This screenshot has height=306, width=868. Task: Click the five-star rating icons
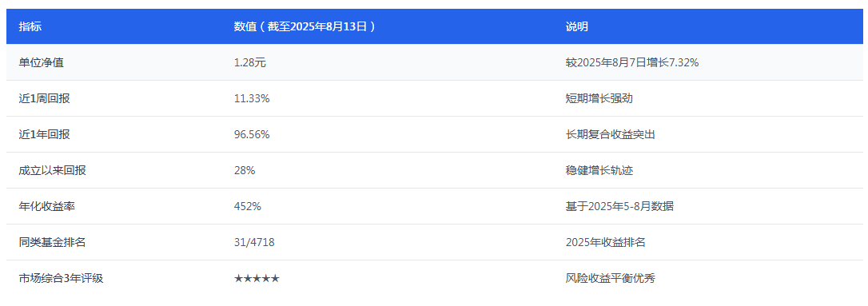(x=257, y=278)
